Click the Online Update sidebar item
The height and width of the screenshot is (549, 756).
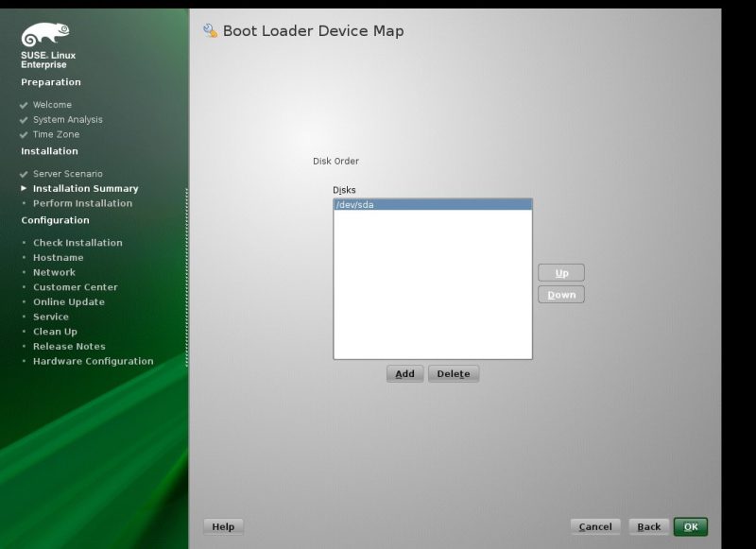pyautogui.click(x=68, y=301)
